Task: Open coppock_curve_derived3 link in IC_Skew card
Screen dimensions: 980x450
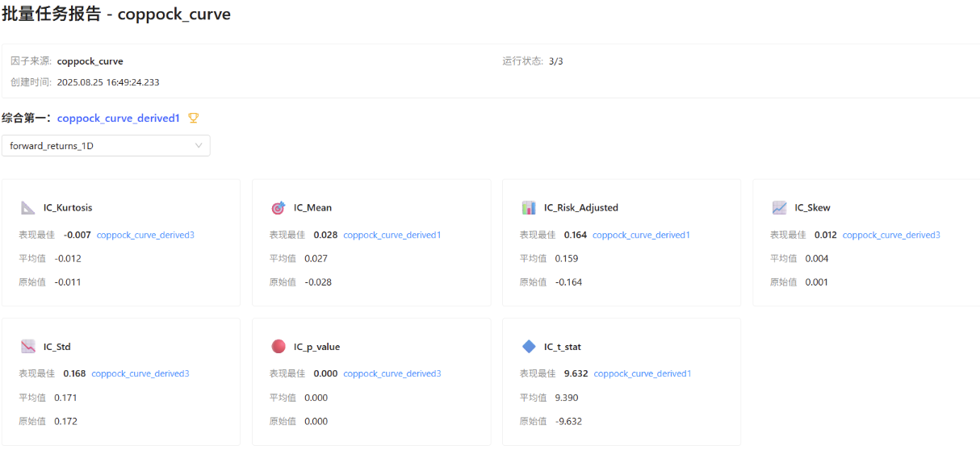Action: 891,235
